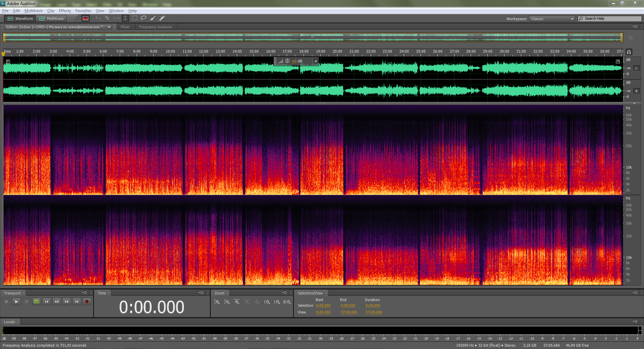
Task: Select the Time Selection tool
Action: click(125, 18)
